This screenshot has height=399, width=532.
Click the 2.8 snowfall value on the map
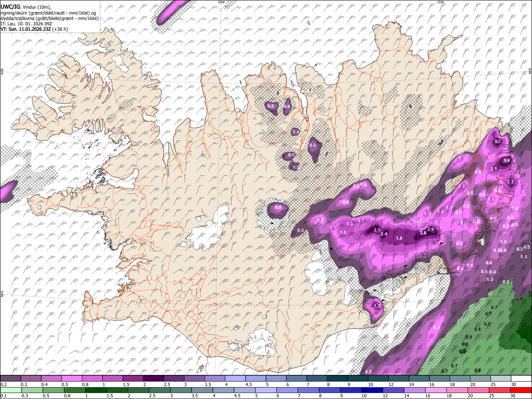click(423, 233)
